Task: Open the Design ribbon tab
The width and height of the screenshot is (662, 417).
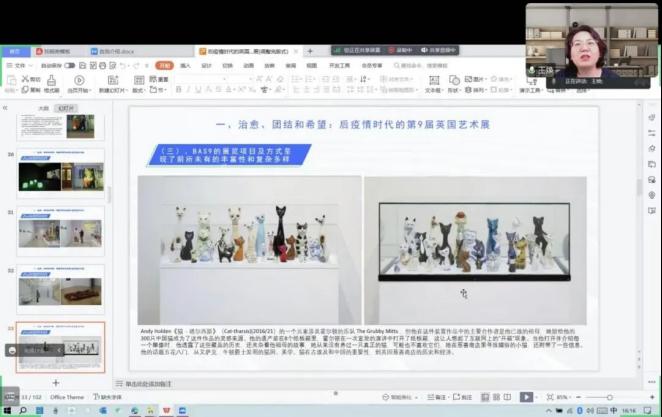Action: (206, 65)
